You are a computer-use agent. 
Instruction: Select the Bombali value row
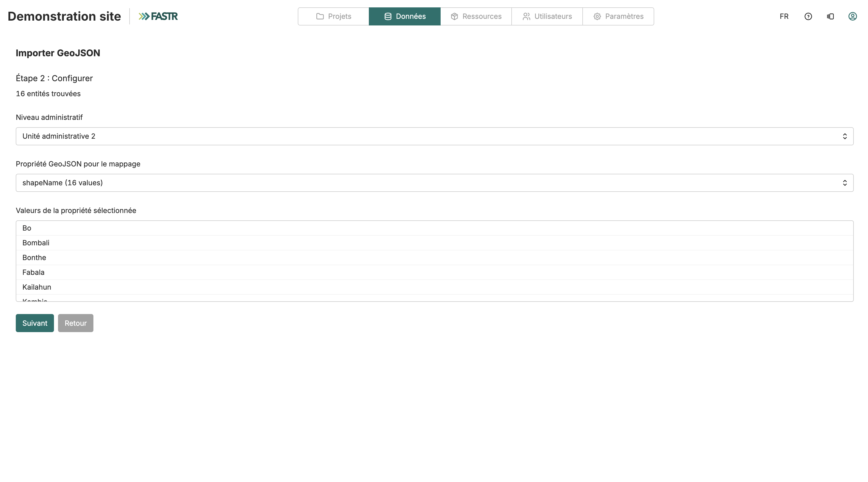(434, 243)
